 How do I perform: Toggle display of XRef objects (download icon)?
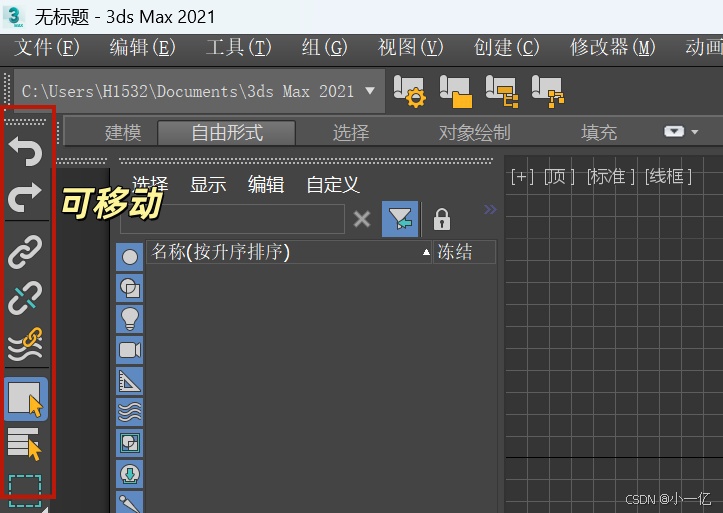click(130, 473)
